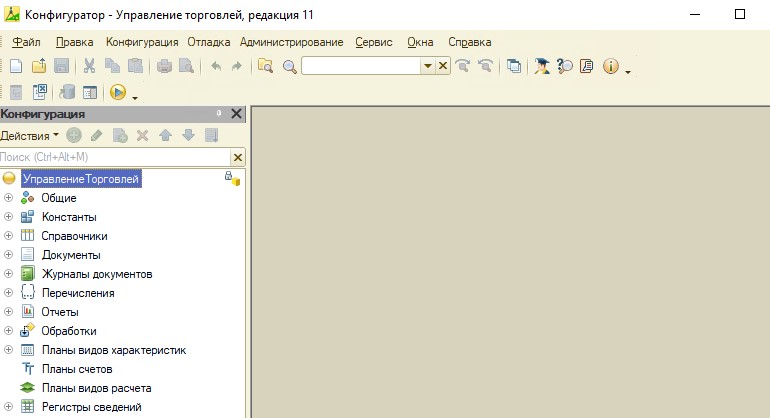Click the help search question-magnifier icon
This screenshot has width=770, height=418.
coord(565,66)
